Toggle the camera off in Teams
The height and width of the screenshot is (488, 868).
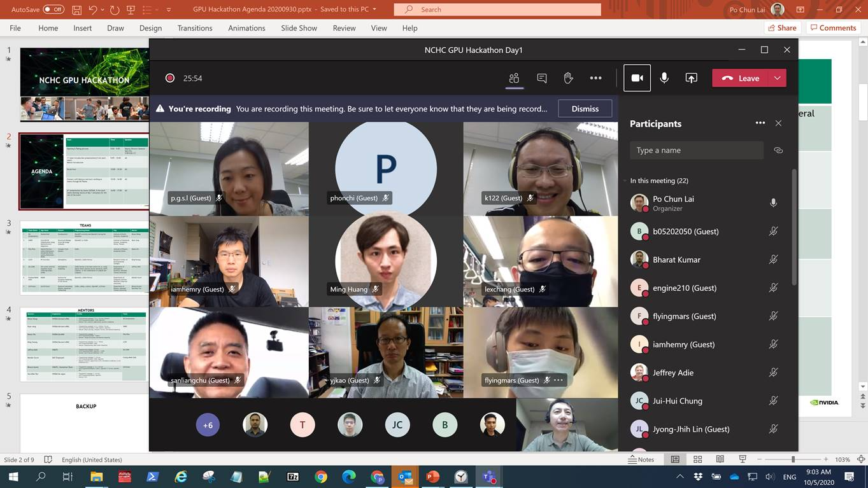coord(637,78)
